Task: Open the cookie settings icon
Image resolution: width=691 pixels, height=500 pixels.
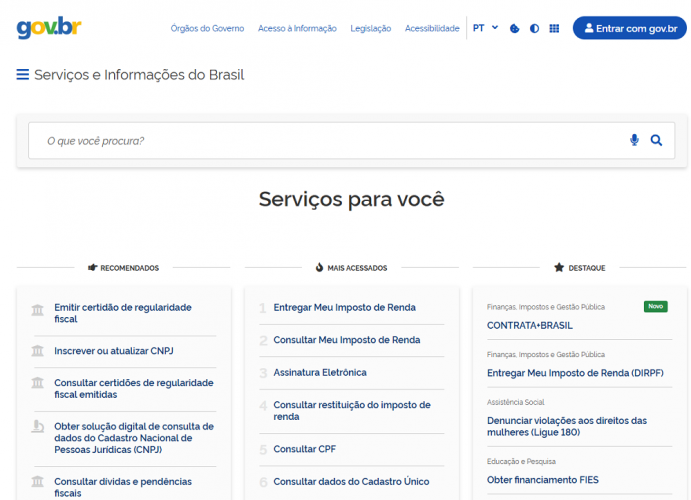Action: pos(514,29)
